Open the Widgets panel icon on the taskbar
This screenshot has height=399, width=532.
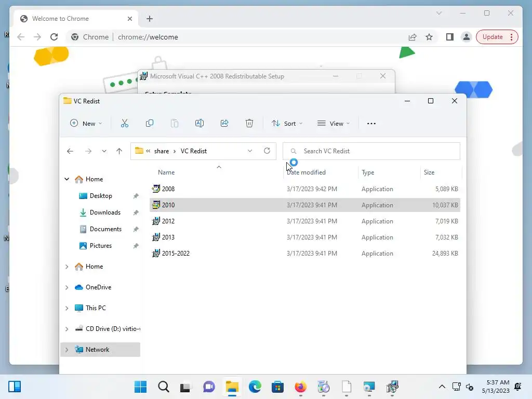pos(15,387)
